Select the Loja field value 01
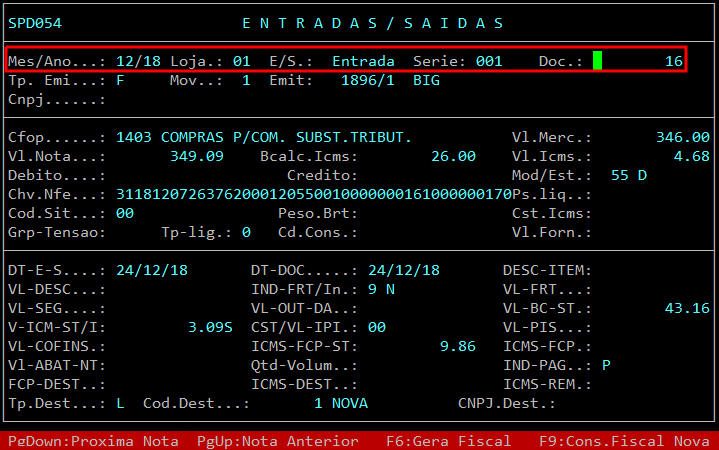This screenshot has height=450, width=719. pyautogui.click(x=241, y=61)
